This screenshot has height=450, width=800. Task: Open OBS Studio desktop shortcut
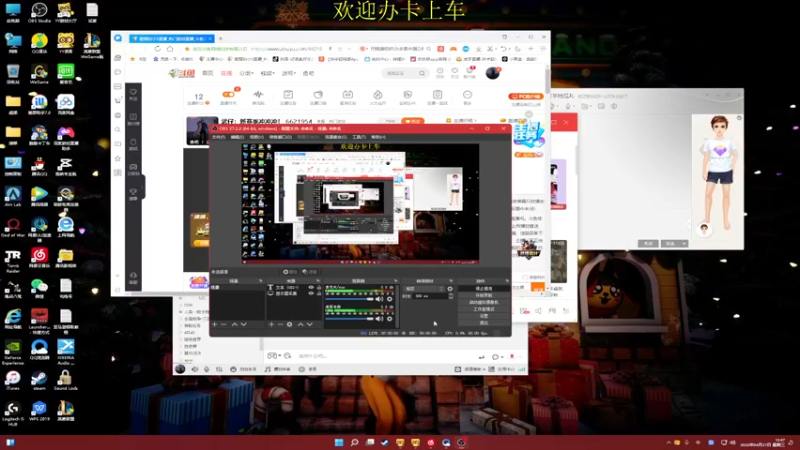[39, 12]
